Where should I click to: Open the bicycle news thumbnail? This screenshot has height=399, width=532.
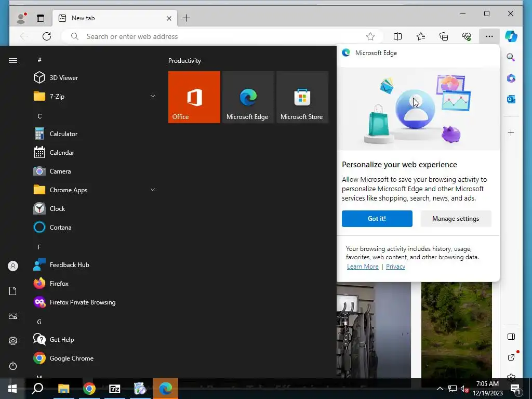[x=374, y=330]
